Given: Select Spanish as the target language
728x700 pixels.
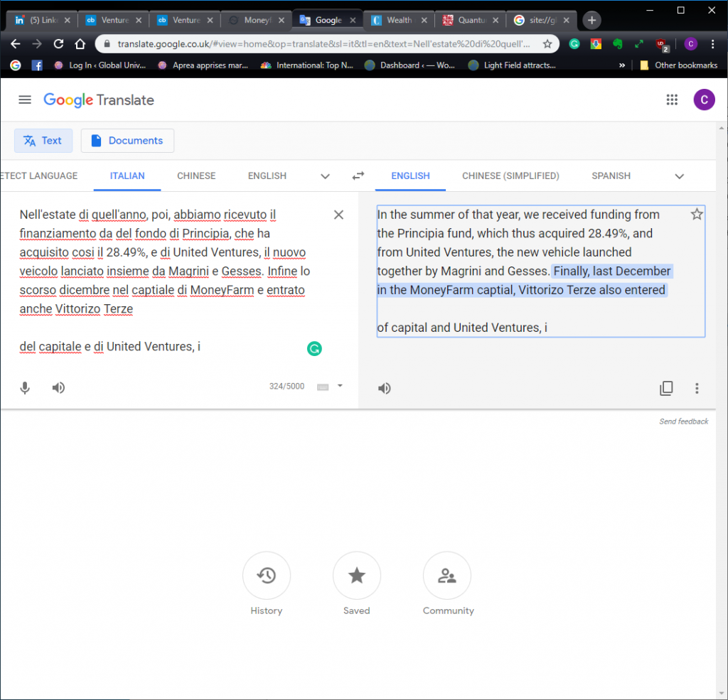Looking at the screenshot, I should click(x=611, y=176).
